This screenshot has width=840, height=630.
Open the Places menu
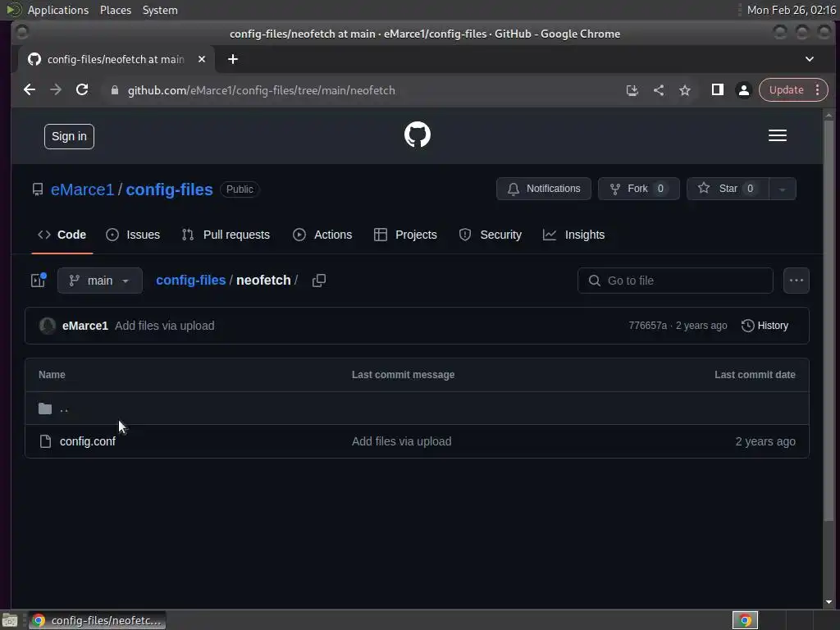[x=115, y=10]
